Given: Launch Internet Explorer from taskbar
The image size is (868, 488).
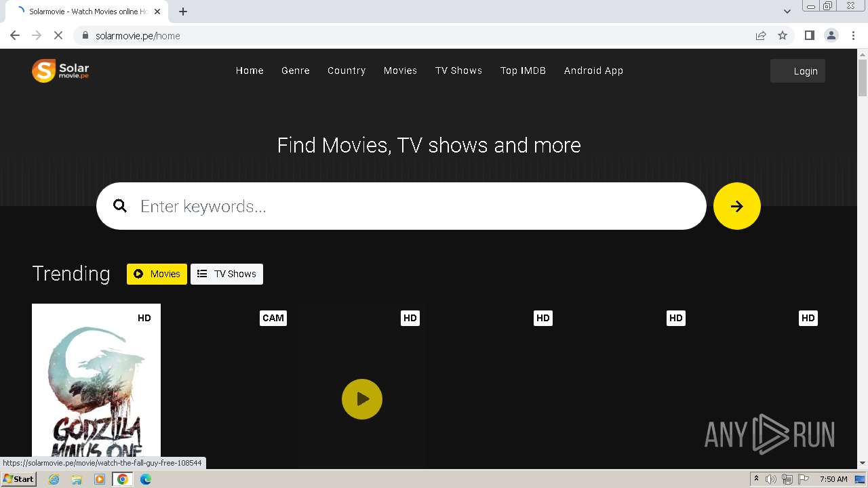Looking at the screenshot, I should click(x=54, y=479).
